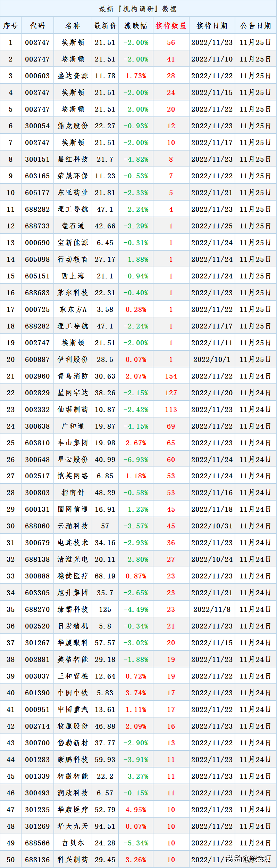The image size is (277, 868).
Task: Select stock name 青鸟消防
Action: [73, 376]
